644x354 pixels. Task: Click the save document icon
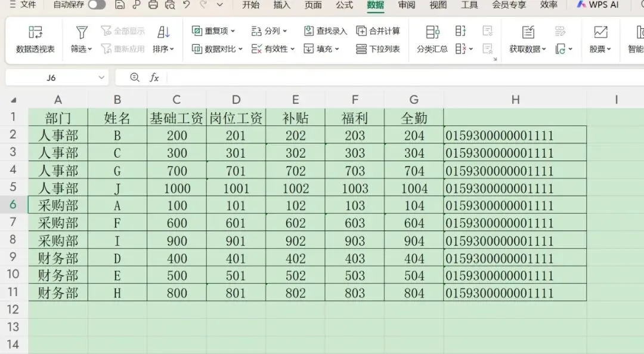(119, 5)
